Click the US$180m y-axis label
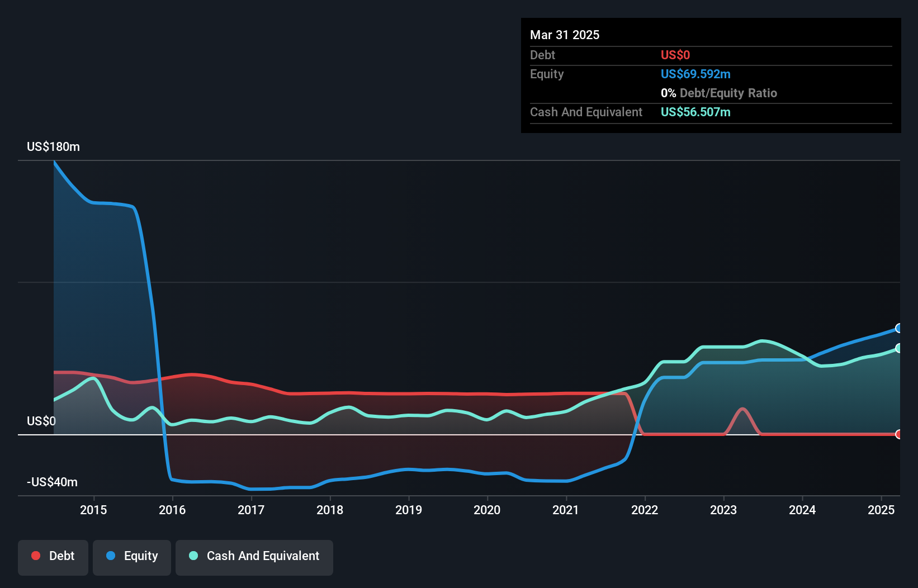This screenshot has width=918, height=588. pyautogui.click(x=53, y=147)
